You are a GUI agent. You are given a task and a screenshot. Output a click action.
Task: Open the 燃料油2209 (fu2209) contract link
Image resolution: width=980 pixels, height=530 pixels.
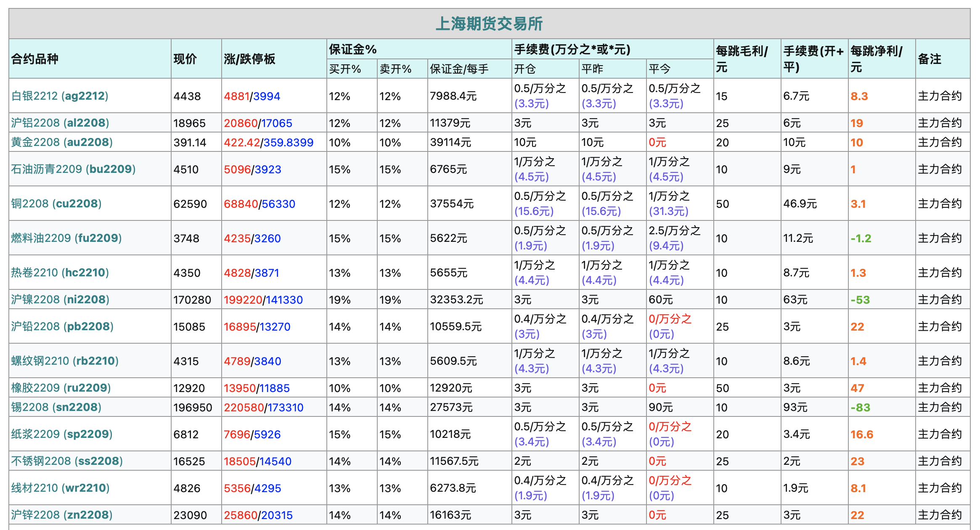[66, 238]
